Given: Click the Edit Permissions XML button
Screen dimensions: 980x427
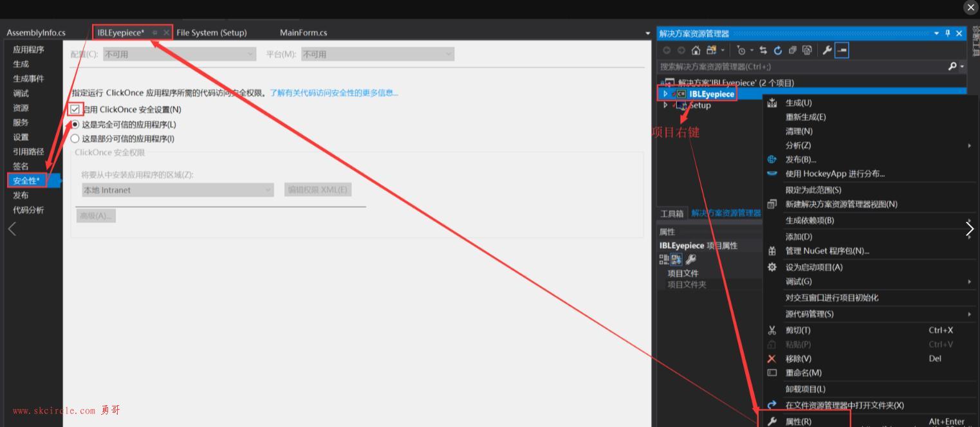Looking at the screenshot, I should (318, 190).
